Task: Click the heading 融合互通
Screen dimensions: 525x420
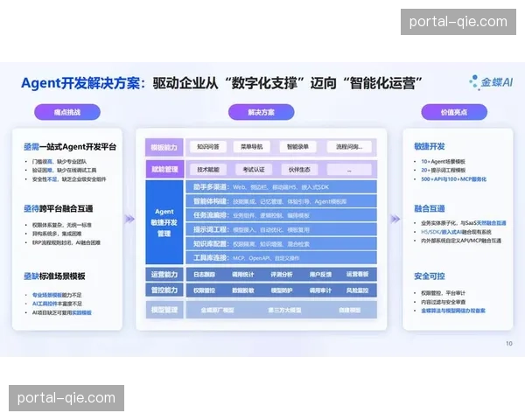Action: pyautogui.click(x=430, y=208)
